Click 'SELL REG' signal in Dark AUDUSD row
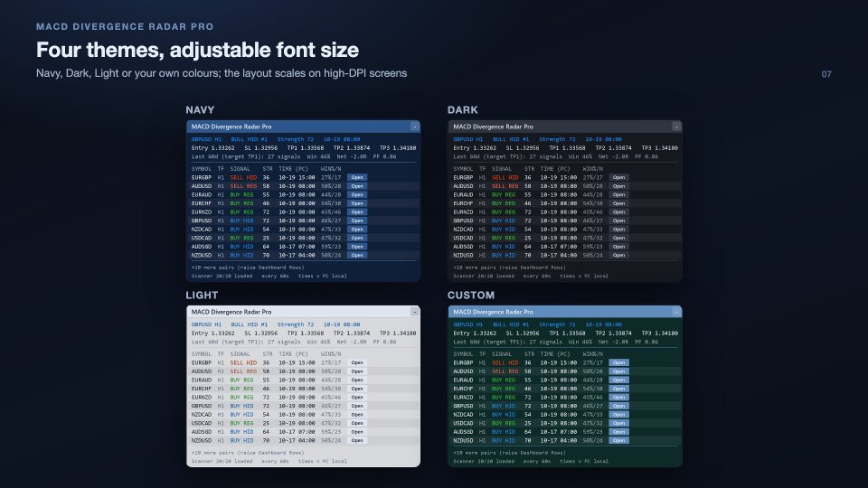This screenshot has width=868, height=488. (505, 186)
